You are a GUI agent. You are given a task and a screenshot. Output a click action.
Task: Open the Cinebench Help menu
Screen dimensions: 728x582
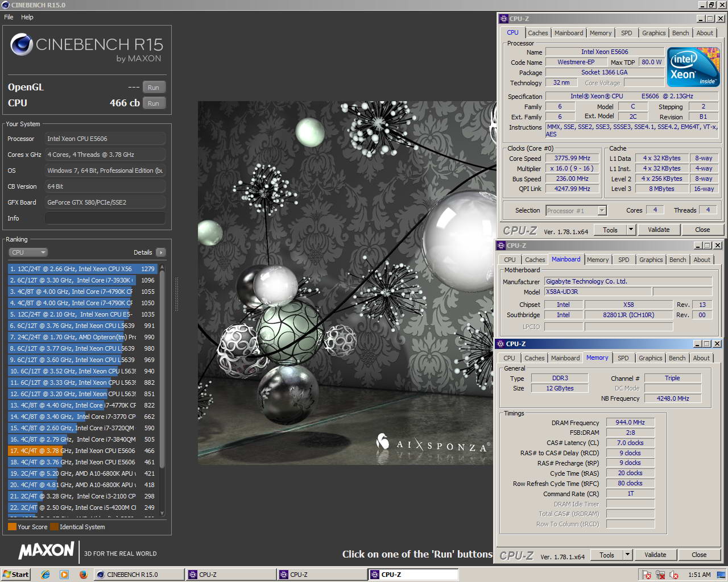click(27, 17)
